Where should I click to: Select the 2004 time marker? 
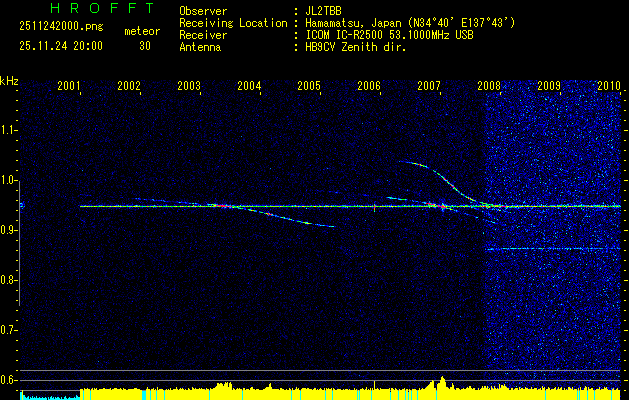(249, 87)
